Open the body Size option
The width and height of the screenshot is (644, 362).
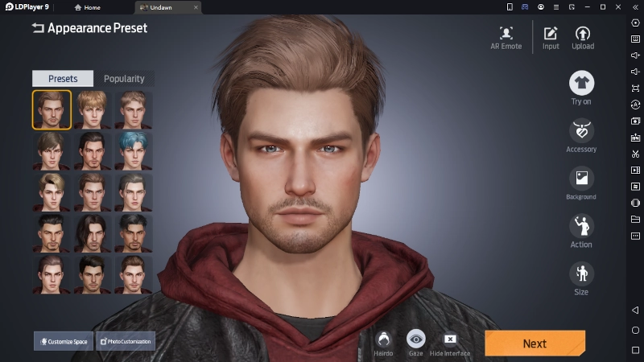[x=581, y=278]
